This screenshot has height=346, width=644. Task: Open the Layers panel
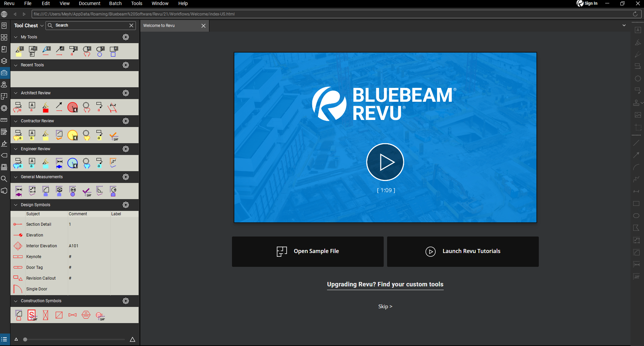coord(4,61)
